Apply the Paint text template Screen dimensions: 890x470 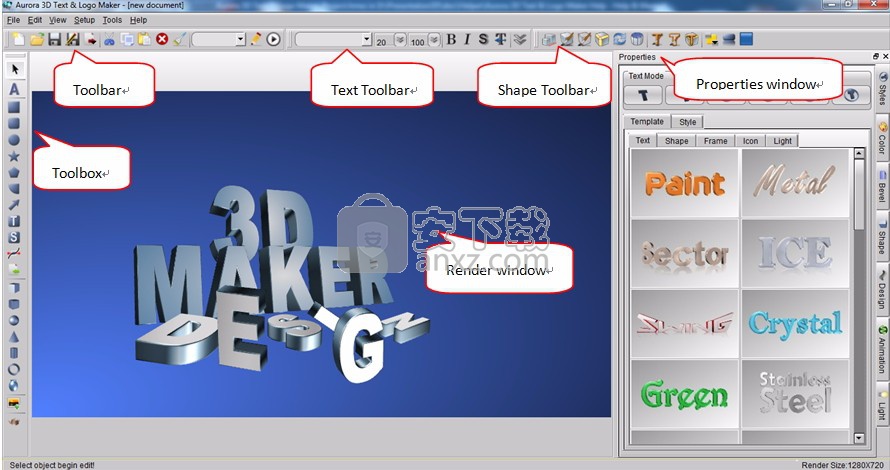click(685, 183)
